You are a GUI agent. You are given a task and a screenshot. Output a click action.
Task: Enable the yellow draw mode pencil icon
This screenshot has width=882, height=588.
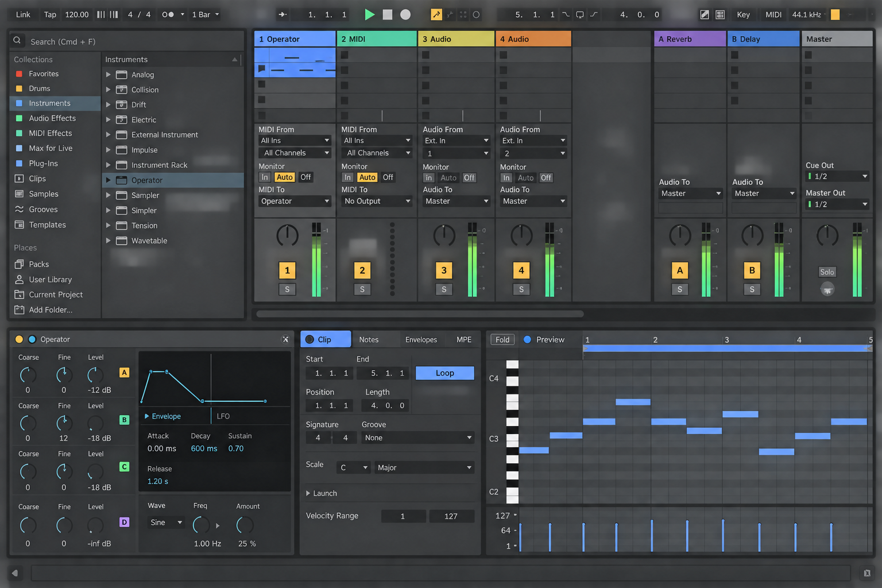point(436,14)
